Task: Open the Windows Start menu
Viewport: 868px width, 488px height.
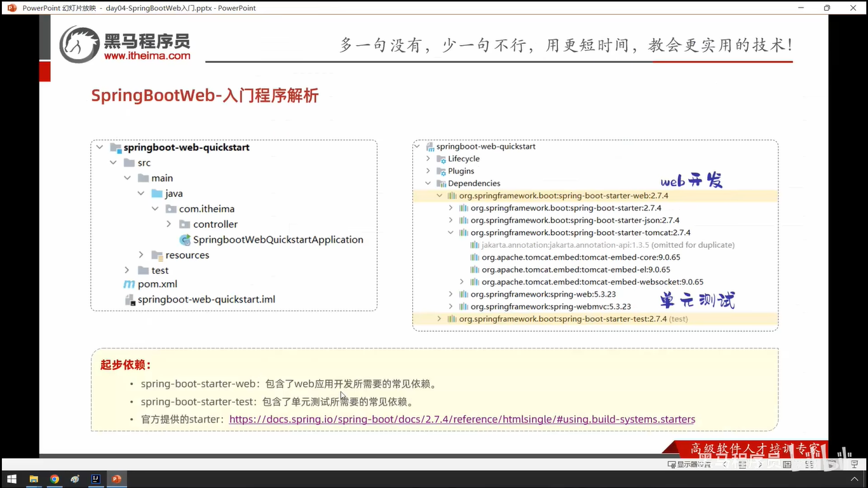Action: point(11,479)
